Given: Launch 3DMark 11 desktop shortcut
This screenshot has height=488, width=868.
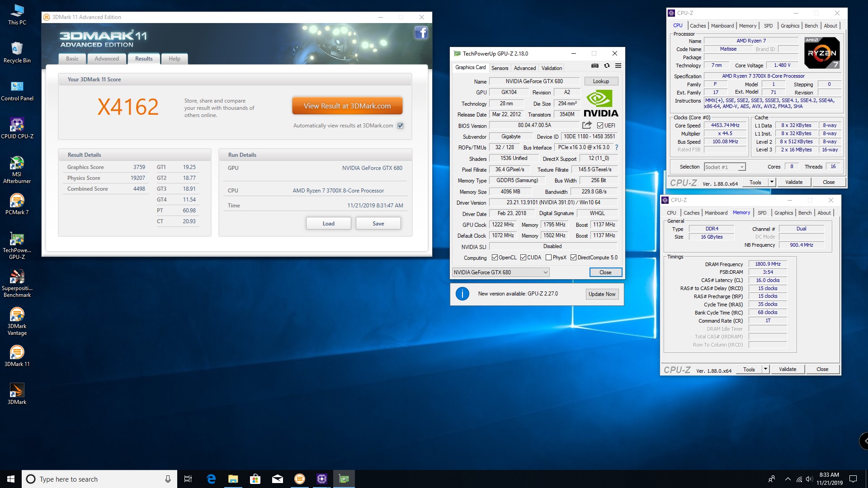Looking at the screenshot, I should click(17, 356).
